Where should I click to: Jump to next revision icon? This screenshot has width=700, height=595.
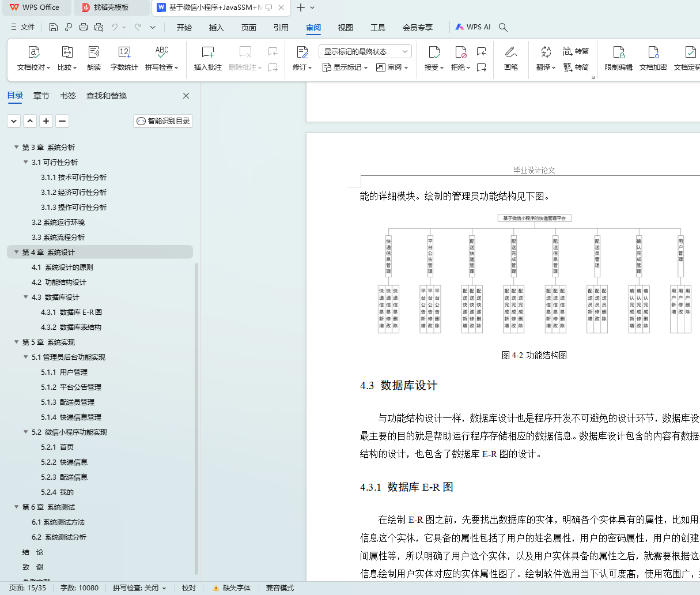tap(482, 67)
